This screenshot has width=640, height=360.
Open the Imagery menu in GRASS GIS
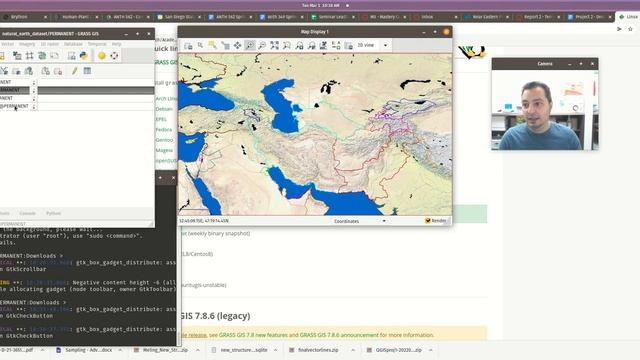27,44
